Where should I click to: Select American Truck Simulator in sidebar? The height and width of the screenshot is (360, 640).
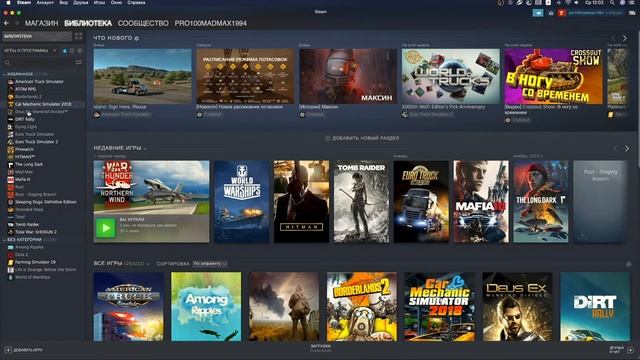39,82
